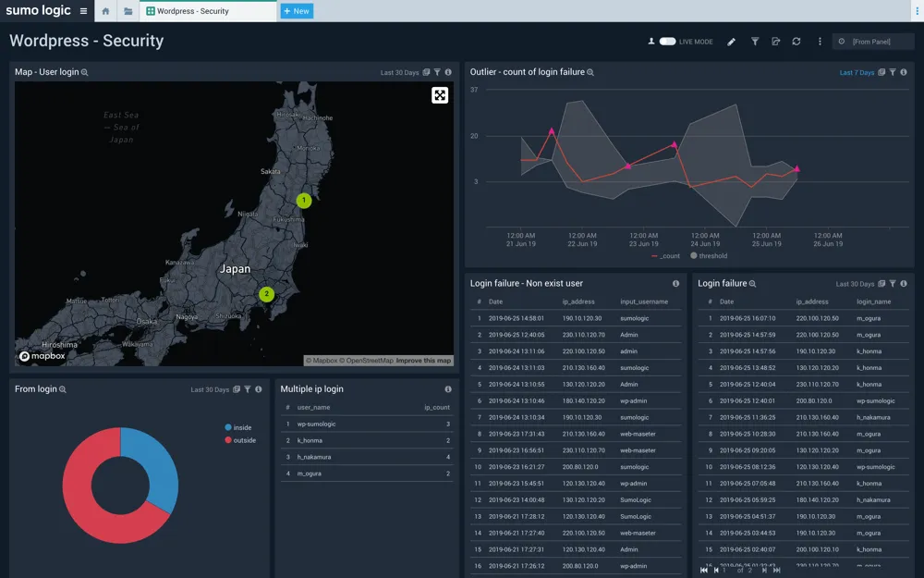The image size is (924, 578).
Task: Click the Map - User login panel filter icon
Action: pos(437,72)
